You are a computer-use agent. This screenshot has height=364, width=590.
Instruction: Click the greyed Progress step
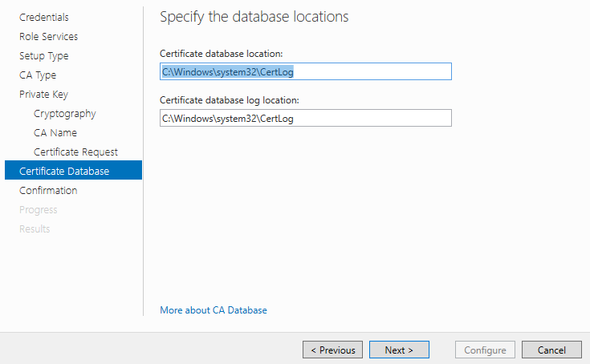39,209
